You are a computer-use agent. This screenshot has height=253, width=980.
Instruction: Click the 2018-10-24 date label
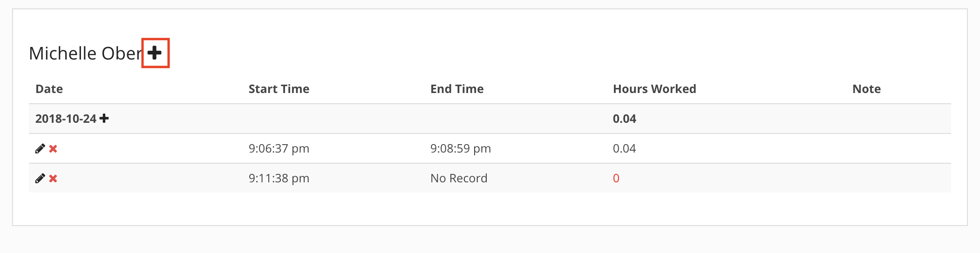pos(66,119)
